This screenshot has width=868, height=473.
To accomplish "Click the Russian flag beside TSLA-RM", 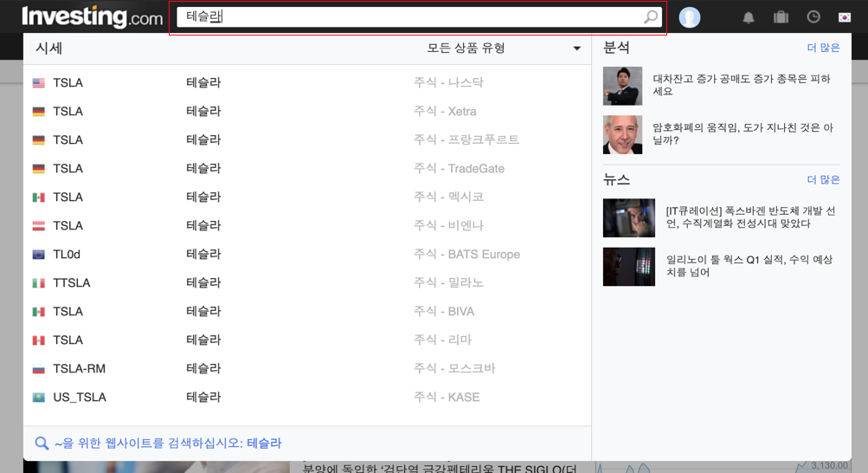I will tap(39, 369).
